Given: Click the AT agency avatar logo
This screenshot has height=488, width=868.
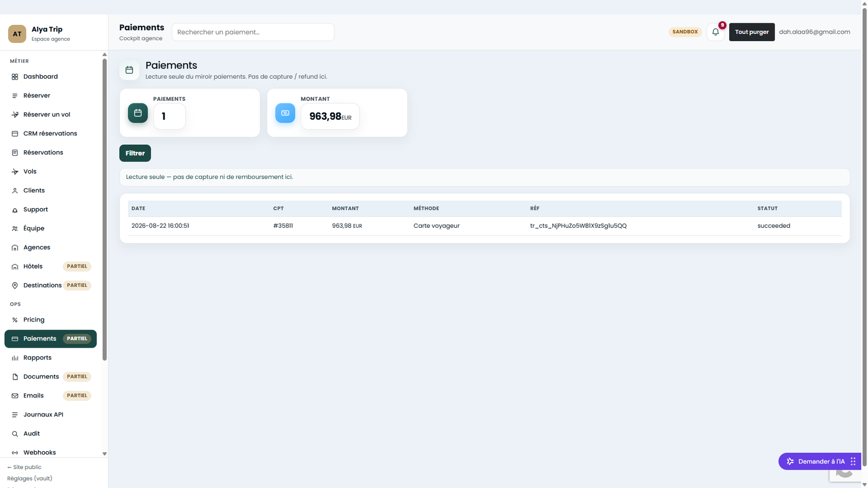Looking at the screenshot, I should tap(17, 34).
